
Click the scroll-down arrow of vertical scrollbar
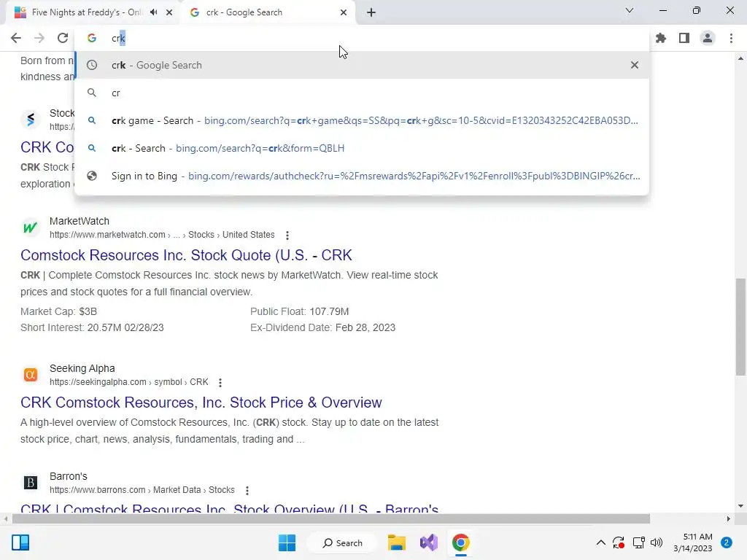coord(740,506)
